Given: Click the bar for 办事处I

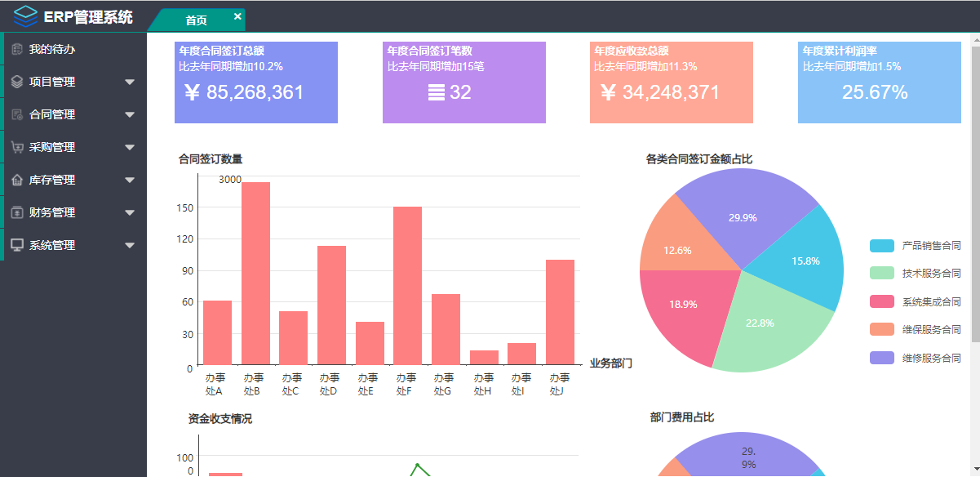Looking at the screenshot, I should (x=521, y=354).
